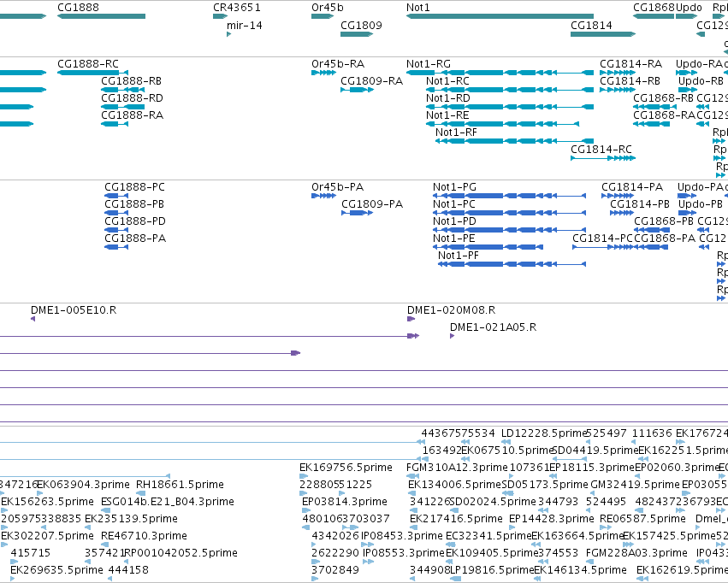Image resolution: width=728 pixels, height=583 pixels.
Task: Select the Not1-RD transcript label
Action: 448,97
